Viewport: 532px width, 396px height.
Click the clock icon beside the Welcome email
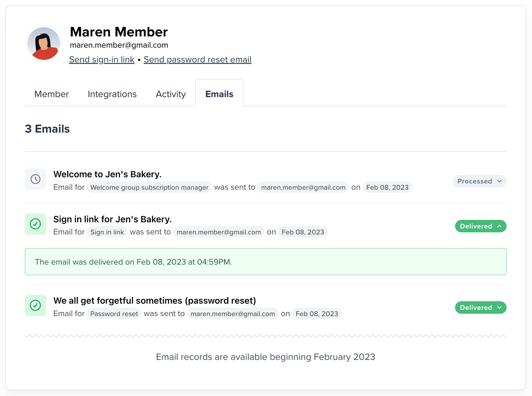pyautogui.click(x=35, y=179)
